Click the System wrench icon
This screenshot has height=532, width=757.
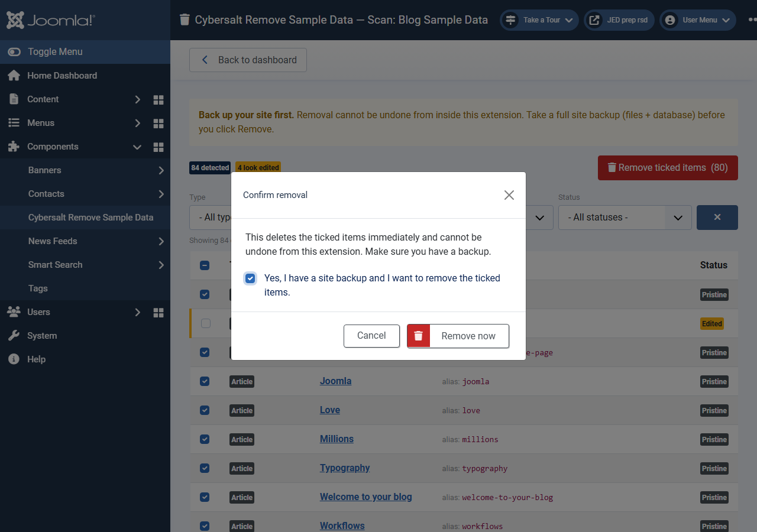(14, 336)
